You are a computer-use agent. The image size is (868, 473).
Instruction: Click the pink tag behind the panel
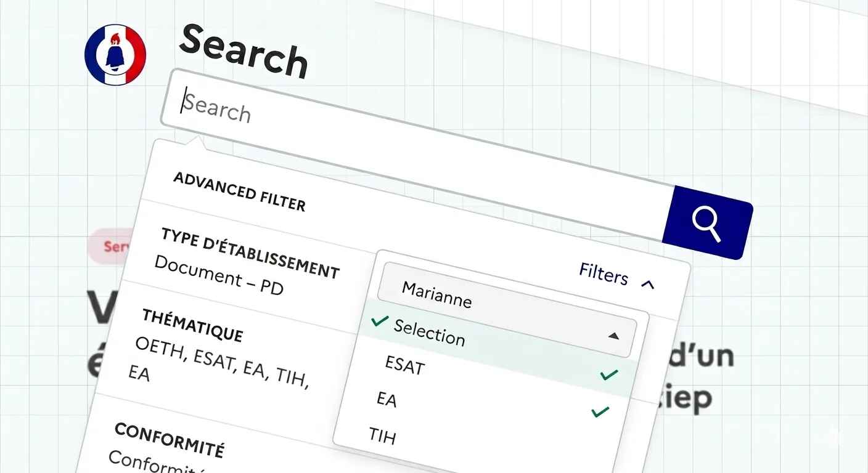click(x=111, y=246)
